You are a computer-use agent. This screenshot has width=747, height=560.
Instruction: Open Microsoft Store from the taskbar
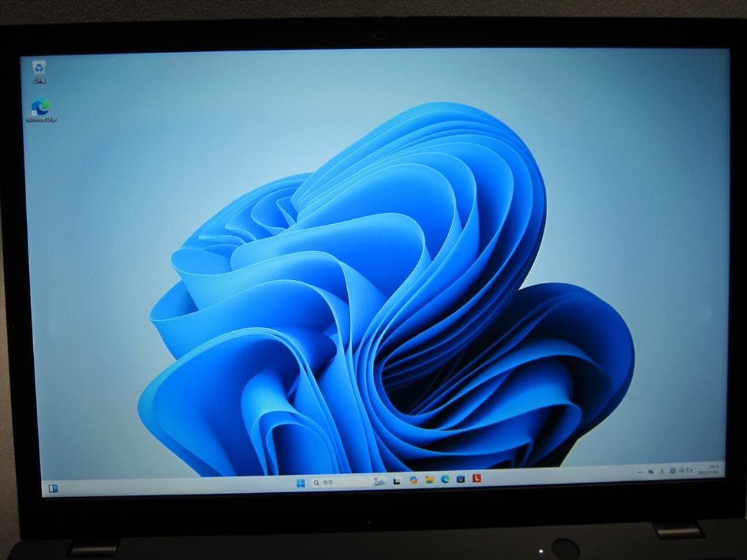coord(461,478)
